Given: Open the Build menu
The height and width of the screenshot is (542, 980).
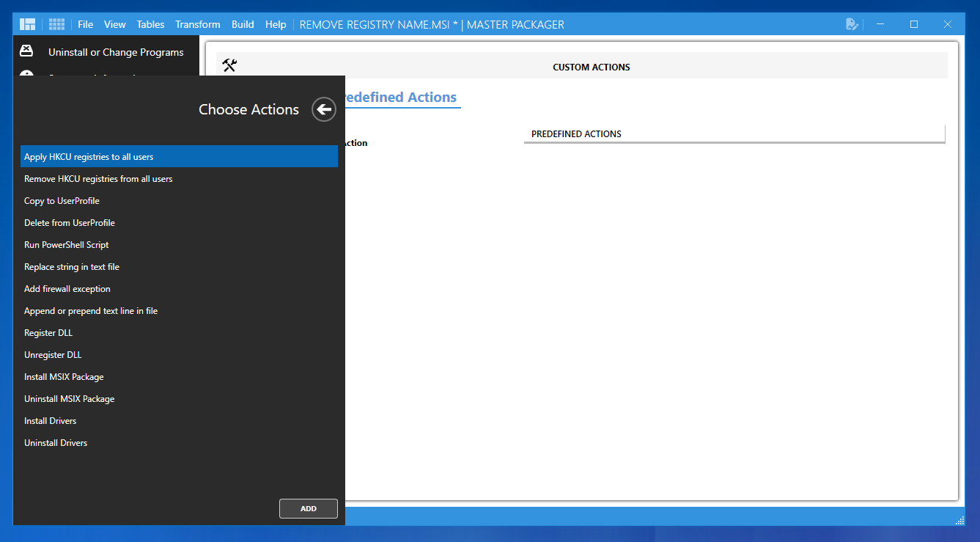Looking at the screenshot, I should tap(243, 24).
